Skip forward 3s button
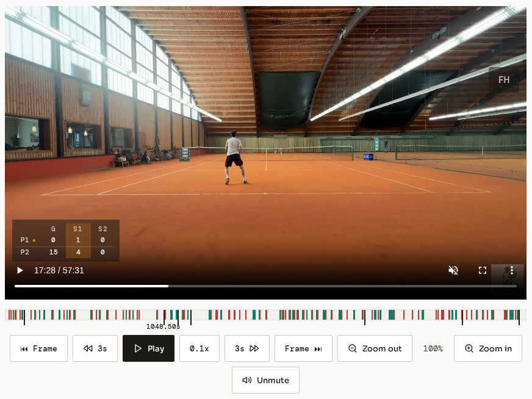 point(247,348)
